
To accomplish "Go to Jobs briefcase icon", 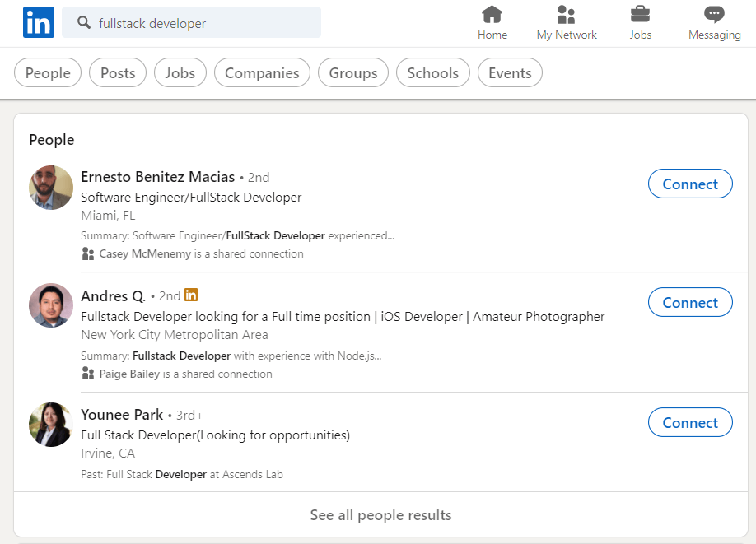I will pyautogui.click(x=640, y=15).
